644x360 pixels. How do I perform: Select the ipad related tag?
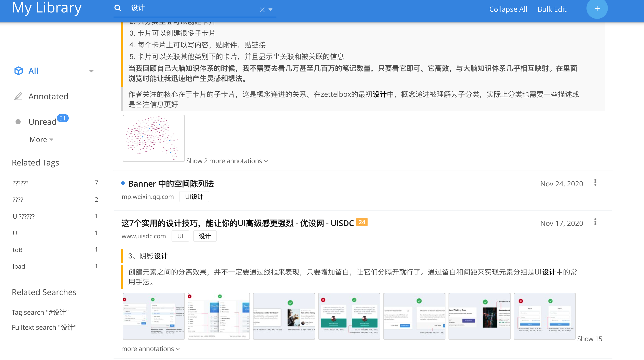(19, 266)
